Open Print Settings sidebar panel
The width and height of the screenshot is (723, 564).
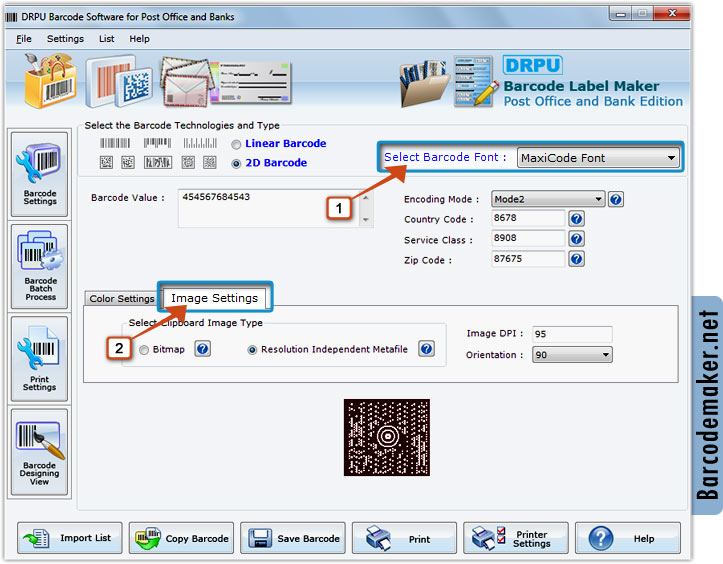[40, 358]
